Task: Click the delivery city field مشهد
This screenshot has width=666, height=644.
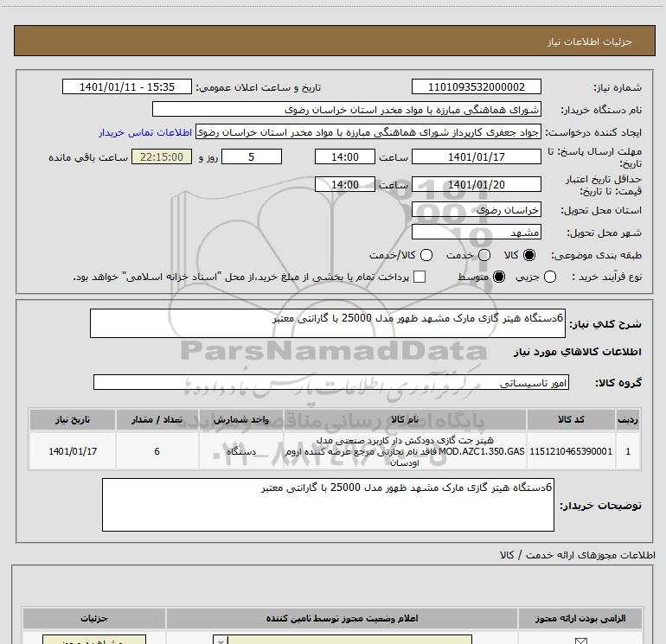Action: 476,233
